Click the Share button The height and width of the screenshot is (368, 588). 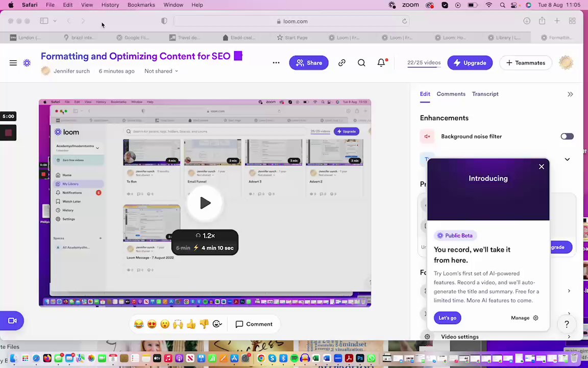point(309,63)
